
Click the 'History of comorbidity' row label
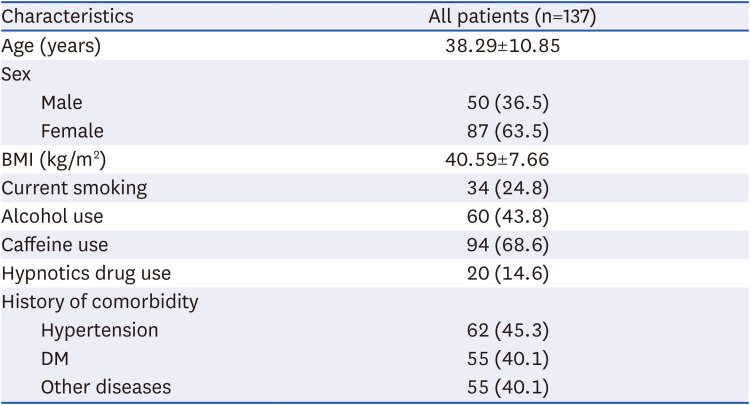99,301
